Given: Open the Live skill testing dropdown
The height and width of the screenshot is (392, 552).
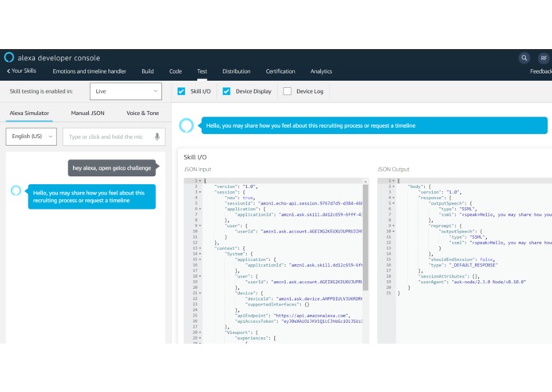Looking at the screenshot, I should pyautogui.click(x=125, y=91).
